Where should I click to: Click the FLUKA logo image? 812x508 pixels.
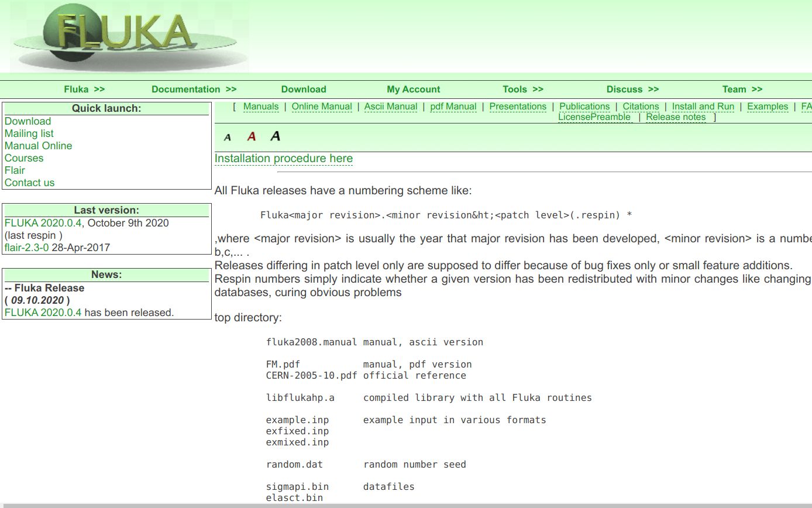(x=130, y=36)
